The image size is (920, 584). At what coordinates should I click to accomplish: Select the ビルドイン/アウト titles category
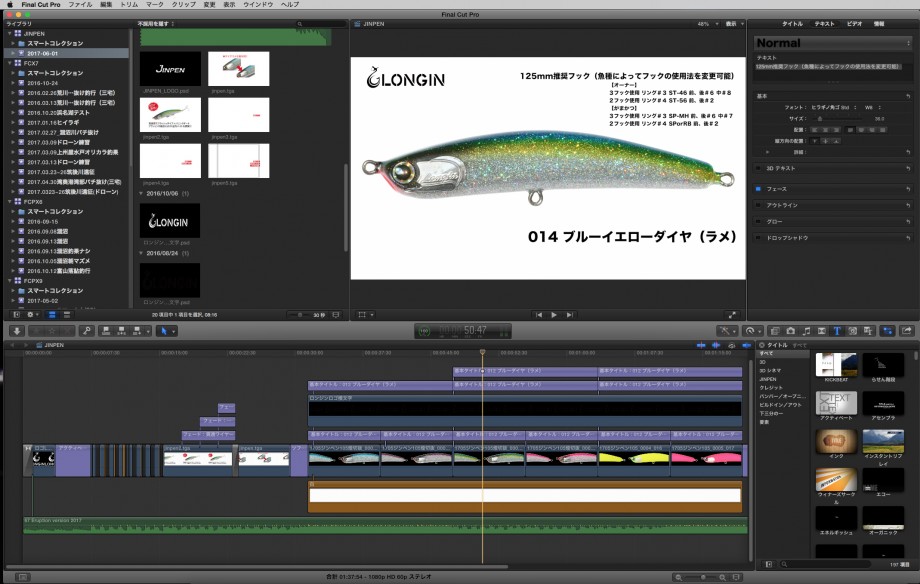click(780, 404)
